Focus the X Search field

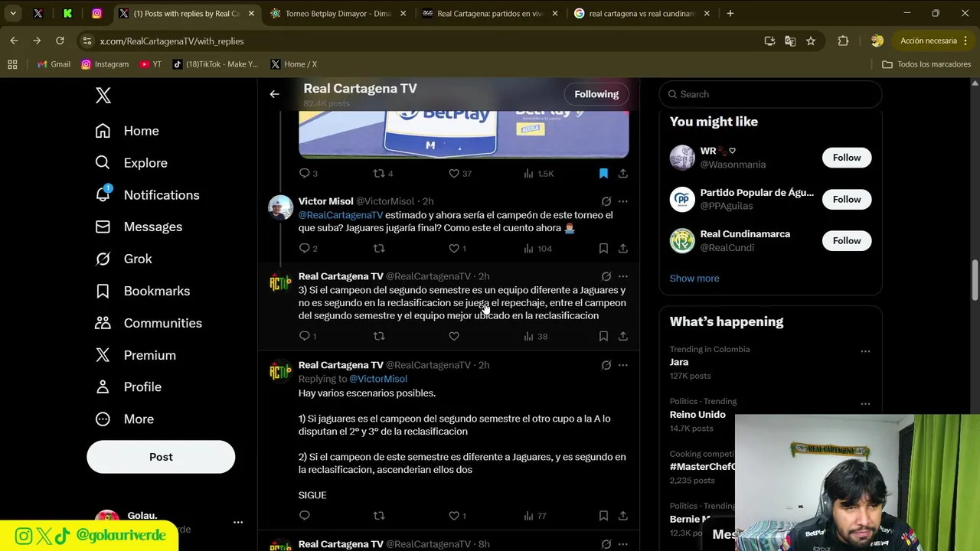point(770,94)
